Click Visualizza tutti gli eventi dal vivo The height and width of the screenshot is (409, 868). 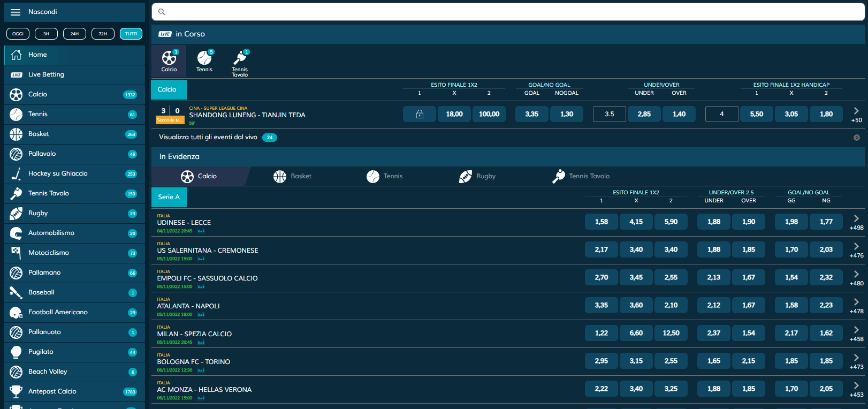(x=208, y=137)
